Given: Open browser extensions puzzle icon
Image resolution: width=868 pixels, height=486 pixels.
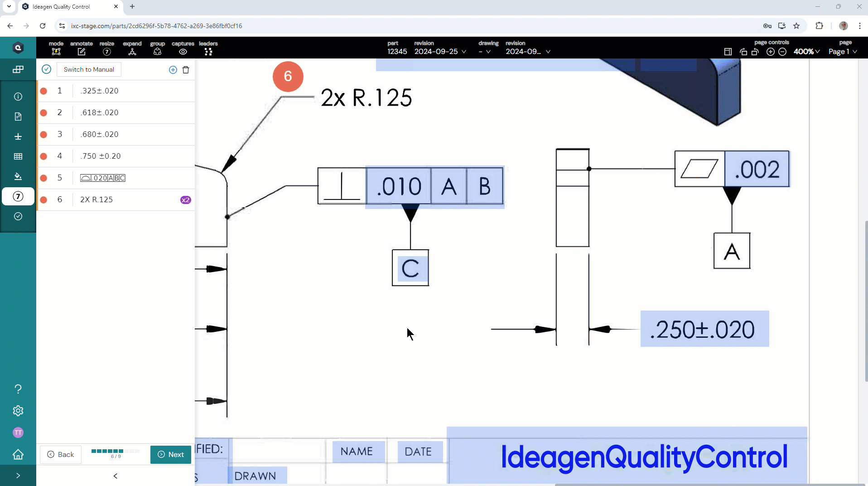Looking at the screenshot, I should click(x=819, y=26).
